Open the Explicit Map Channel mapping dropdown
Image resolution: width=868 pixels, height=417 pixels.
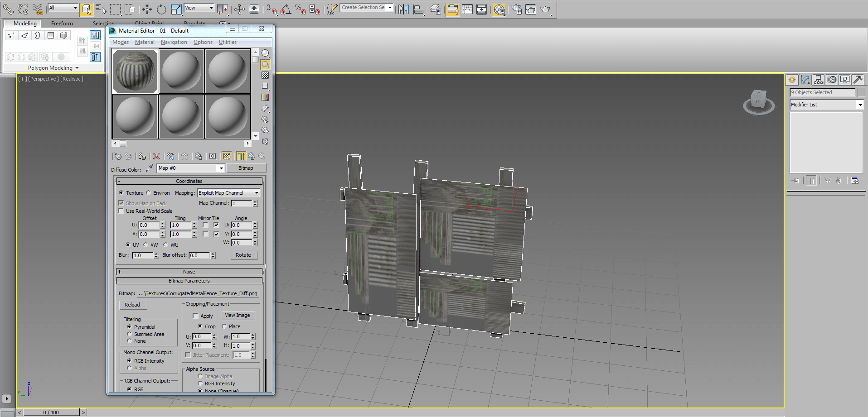(228, 193)
